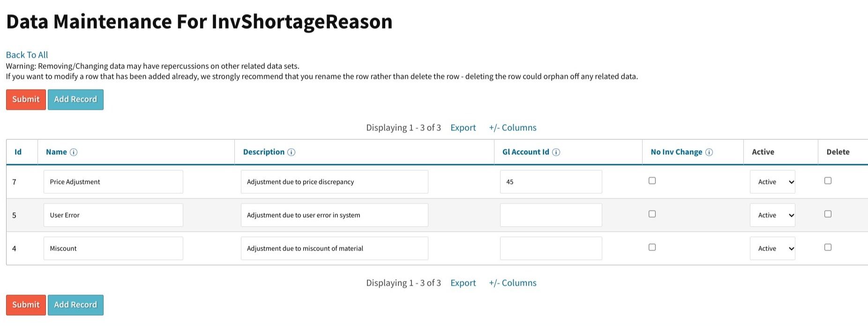The image size is (868, 326).
Task: Check No Inv Change for Price Adjustment
Action: tap(652, 181)
